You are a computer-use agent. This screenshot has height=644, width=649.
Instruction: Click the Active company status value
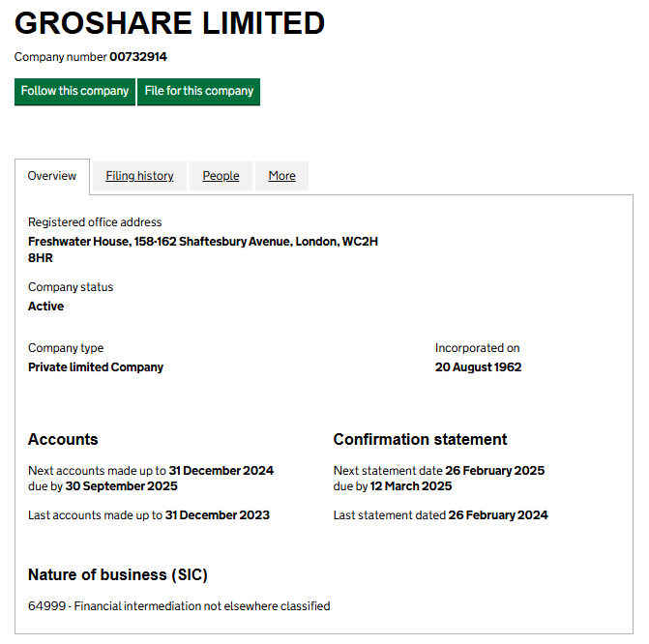[45, 307]
